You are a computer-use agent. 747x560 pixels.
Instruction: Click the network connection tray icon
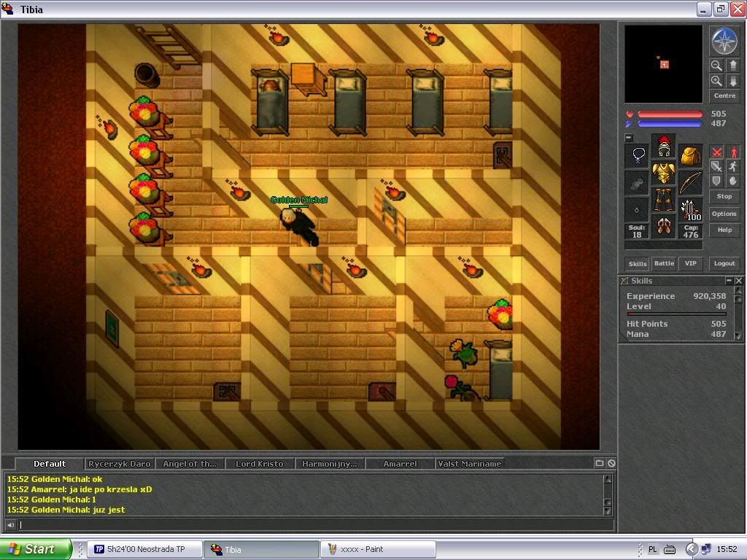[x=705, y=549]
